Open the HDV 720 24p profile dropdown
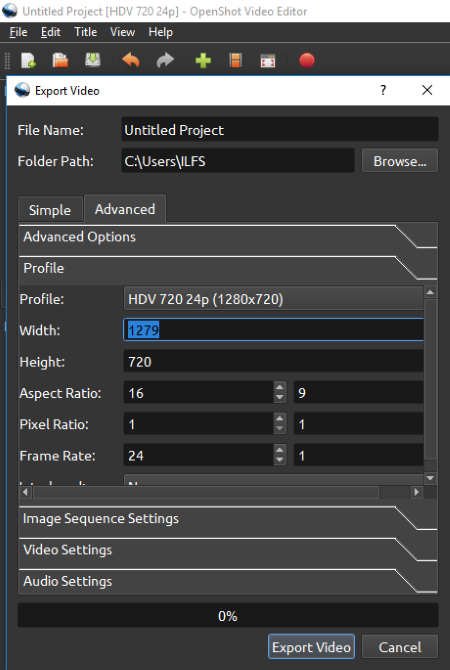Image resolution: width=450 pixels, height=670 pixels. click(274, 299)
